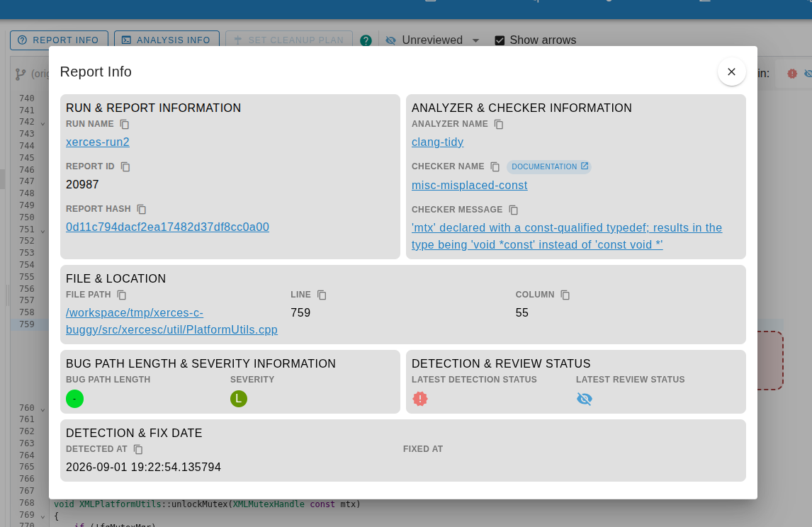Click report ID value 20987
The width and height of the screenshot is (812, 527).
tap(82, 185)
